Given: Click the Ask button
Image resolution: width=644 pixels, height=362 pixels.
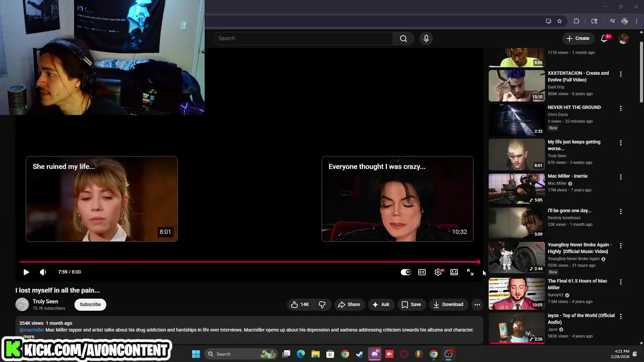Looking at the screenshot, I should click(380, 304).
